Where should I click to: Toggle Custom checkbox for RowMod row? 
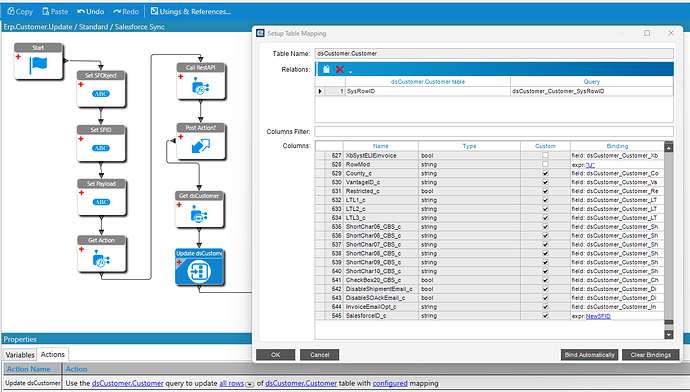tap(545, 165)
